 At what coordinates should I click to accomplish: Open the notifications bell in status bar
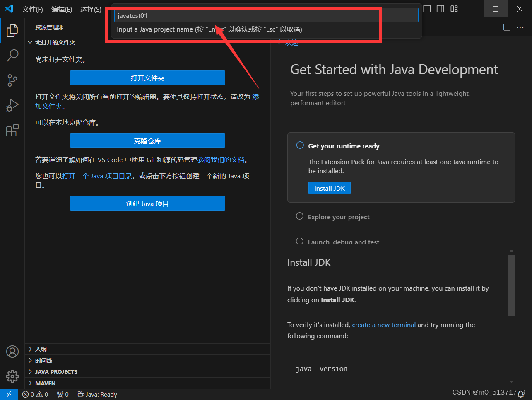pos(521,395)
